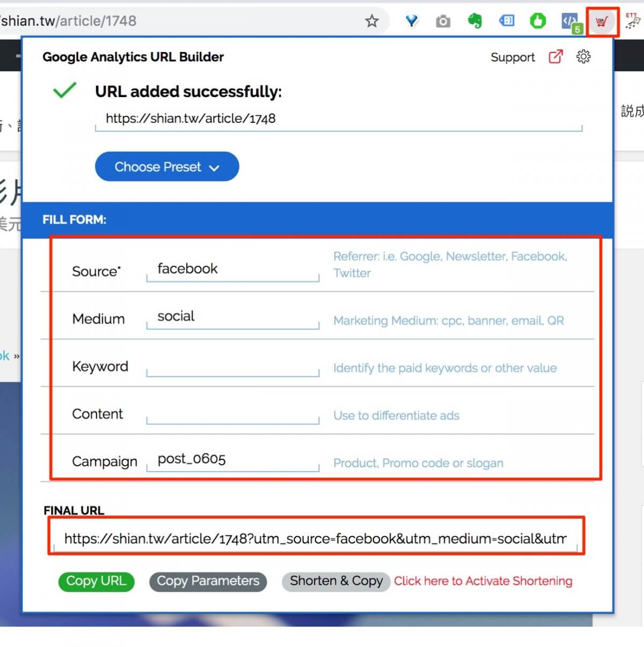Open the Support link
Screen dimensions: 644x647
tap(513, 57)
